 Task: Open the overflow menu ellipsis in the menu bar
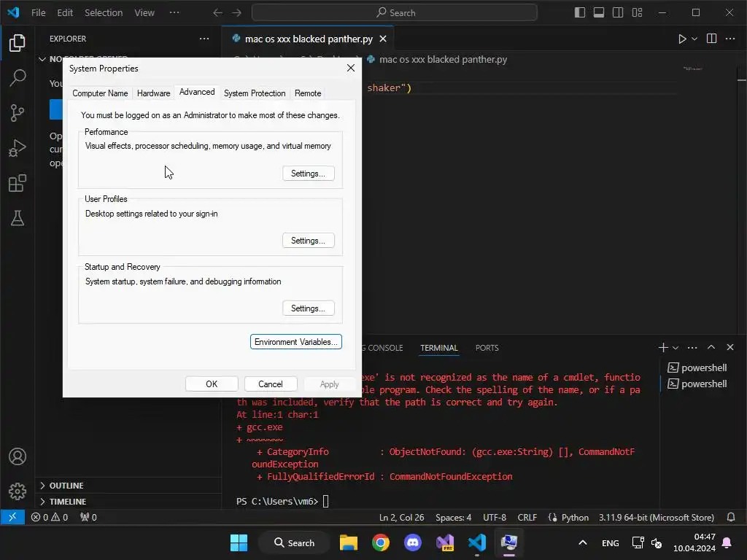click(174, 12)
